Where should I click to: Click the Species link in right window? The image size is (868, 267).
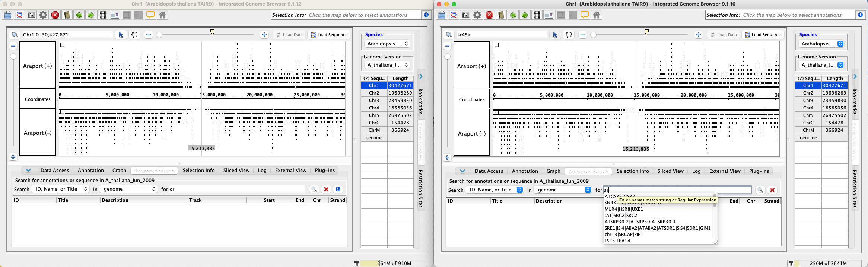click(808, 34)
